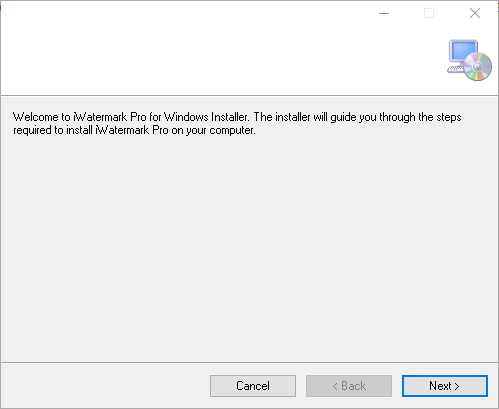Click the installer computer and CD icon
Image resolution: width=499 pixels, height=409 pixels.
pyautogui.click(x=469, y=60)
